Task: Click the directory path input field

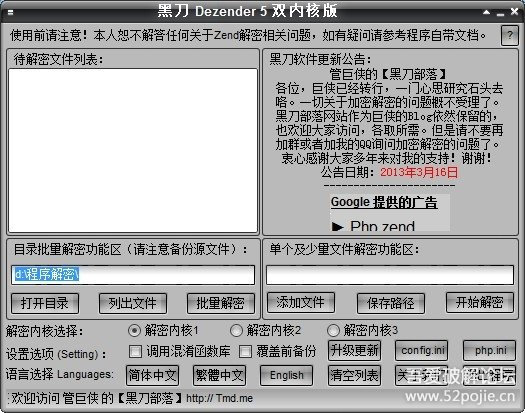Action: pos(133,275)
